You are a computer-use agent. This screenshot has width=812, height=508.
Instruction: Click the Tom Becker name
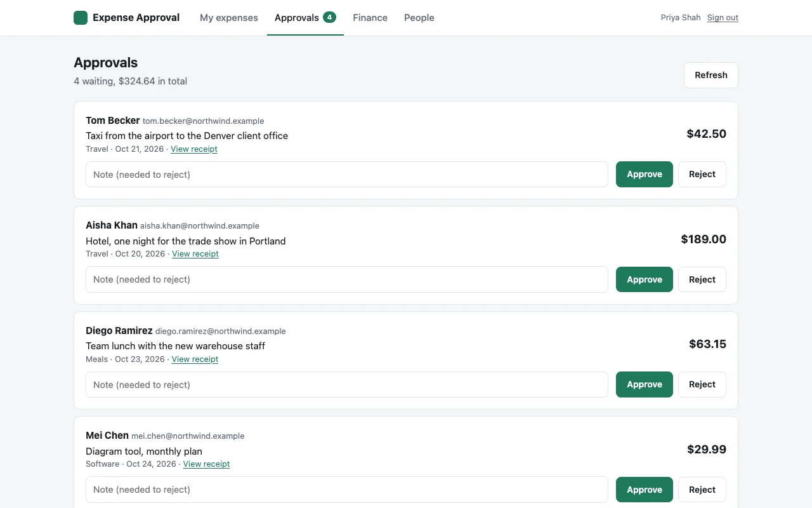point(113,121)
